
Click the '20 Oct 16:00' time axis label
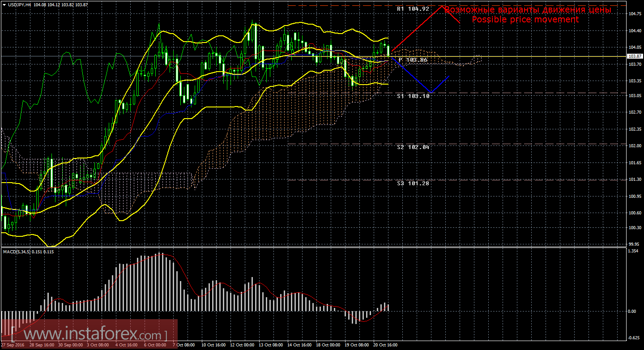385,345
